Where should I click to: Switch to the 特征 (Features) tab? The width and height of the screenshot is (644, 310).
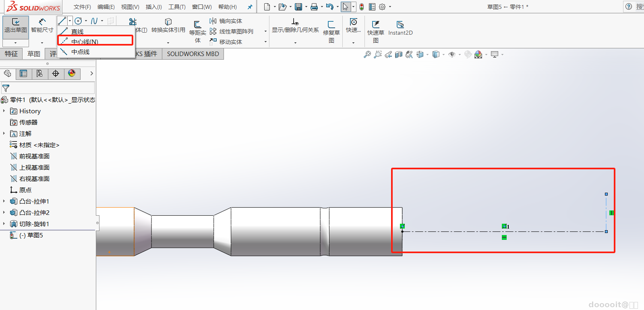tap(11, 54)
